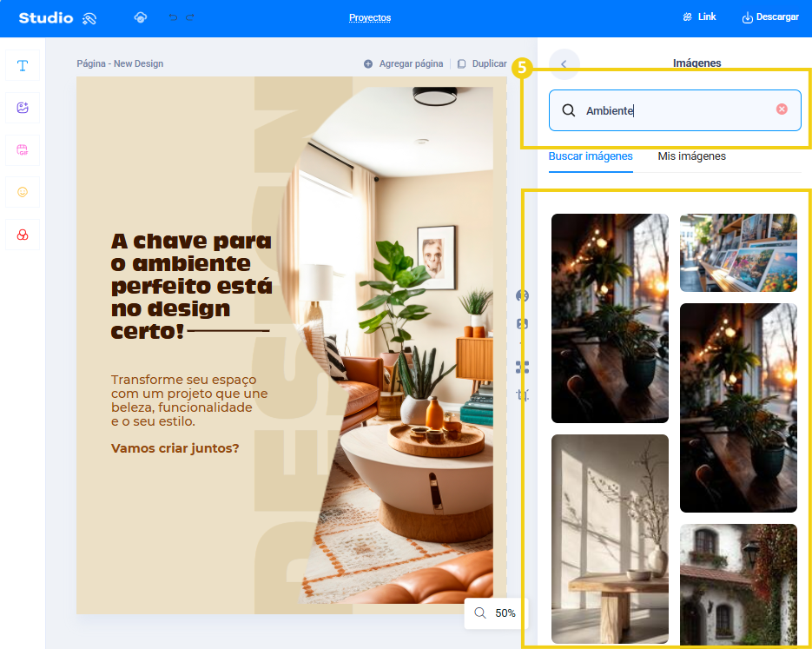
Task: Select the art prints shelf image result
Action: point(738,253)
